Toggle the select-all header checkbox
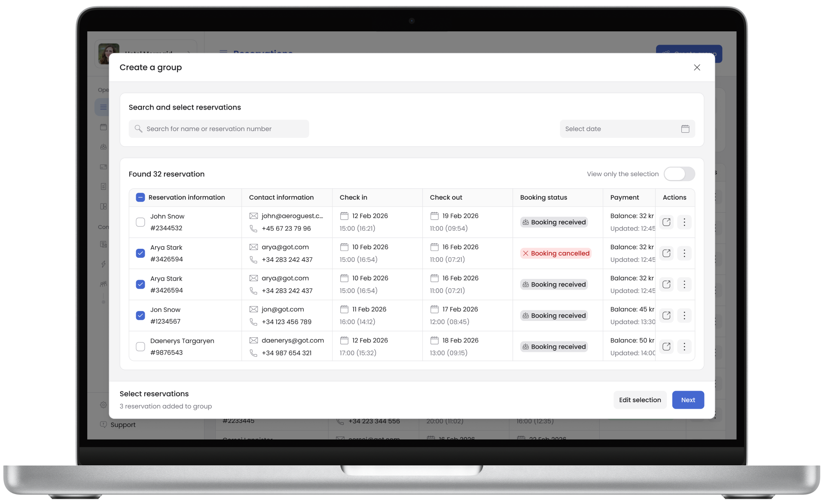This screenshot has height=504, width=824. point(140,198)
